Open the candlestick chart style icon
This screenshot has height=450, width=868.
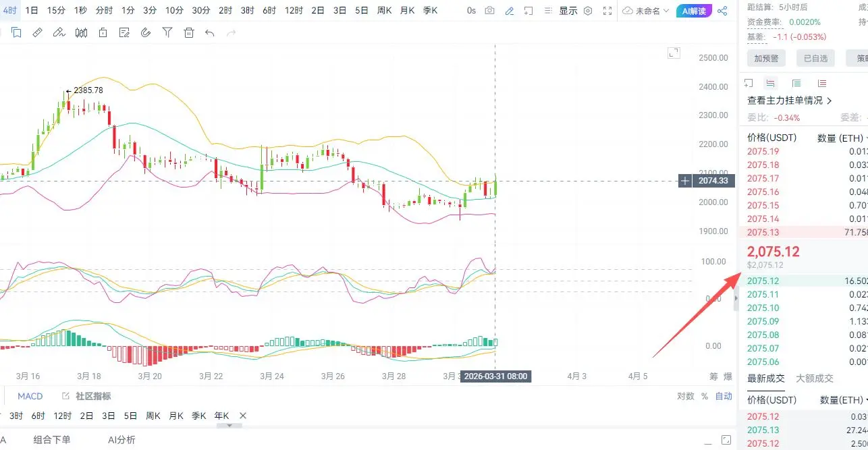point(81,32)
